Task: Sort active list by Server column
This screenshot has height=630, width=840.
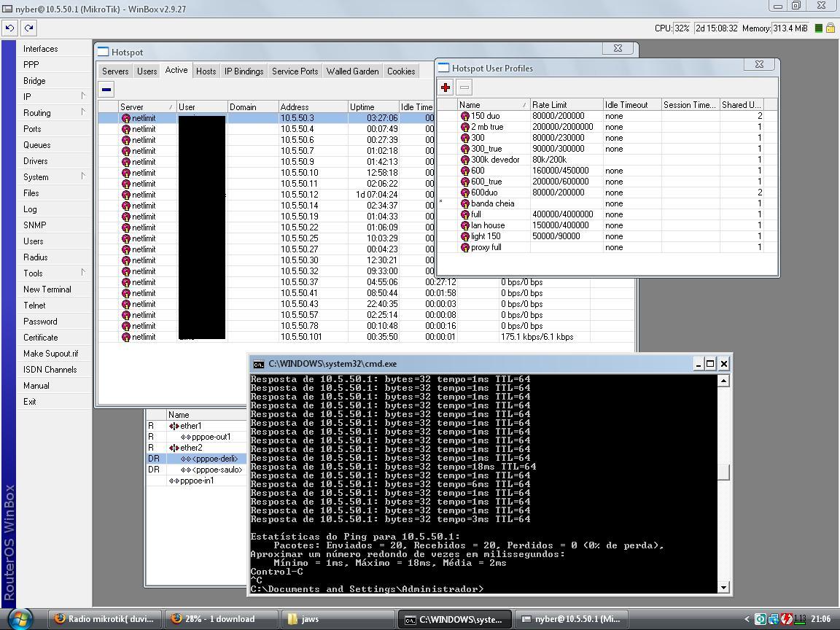Action: tap(147, 106)
